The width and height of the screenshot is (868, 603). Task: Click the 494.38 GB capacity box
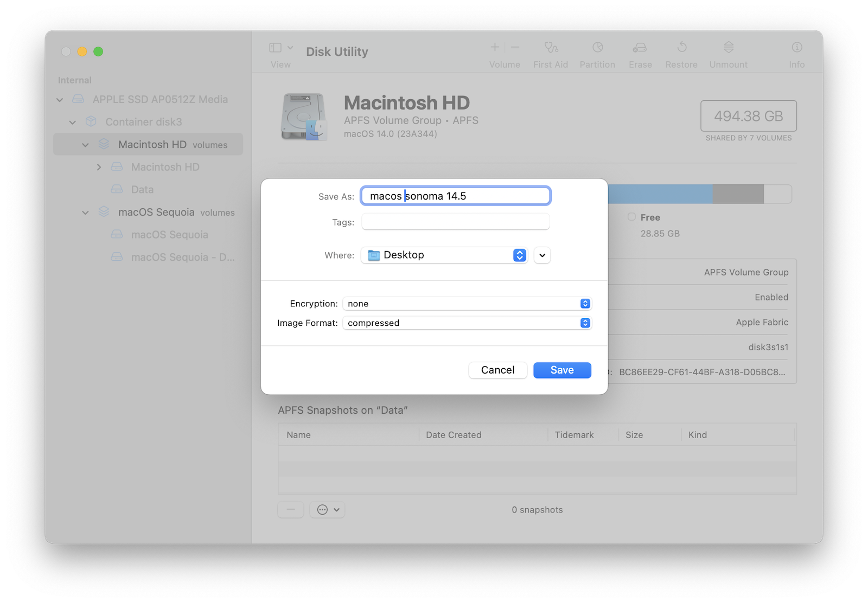pos(749,116)
